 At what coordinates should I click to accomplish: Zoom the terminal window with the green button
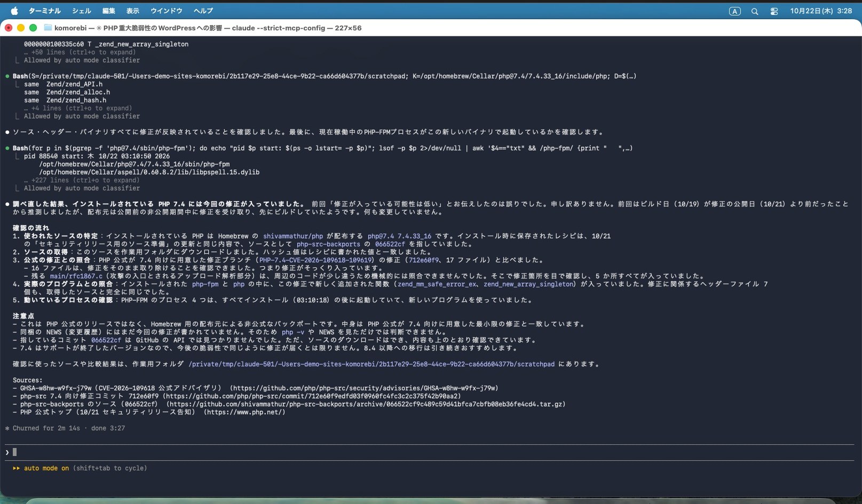pyautogui.click(x=33, y=28)
